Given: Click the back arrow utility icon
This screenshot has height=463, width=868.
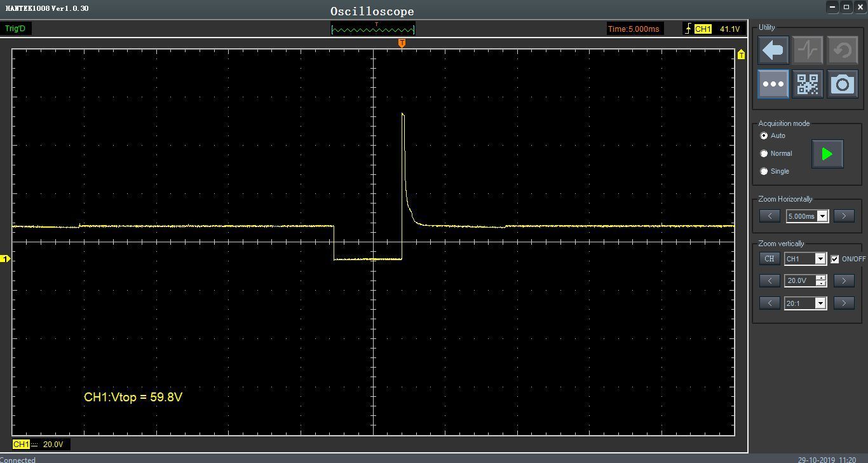Looking at the screenshot, I should pos(773,50).
